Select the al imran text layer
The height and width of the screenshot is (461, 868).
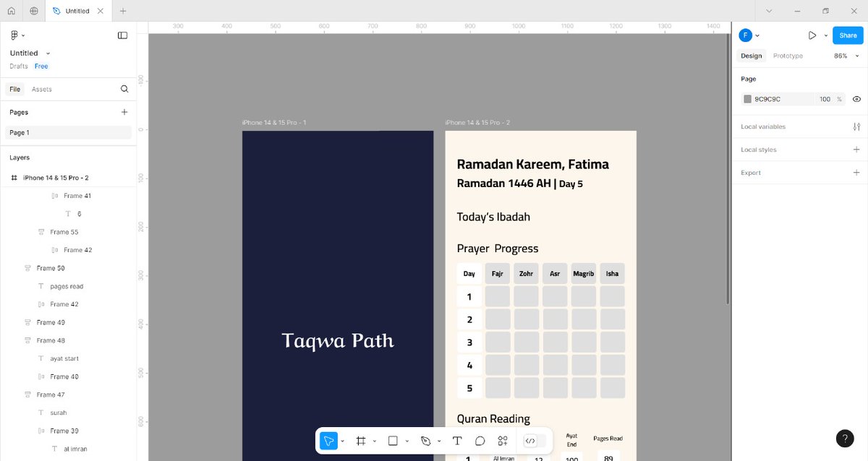75,449
